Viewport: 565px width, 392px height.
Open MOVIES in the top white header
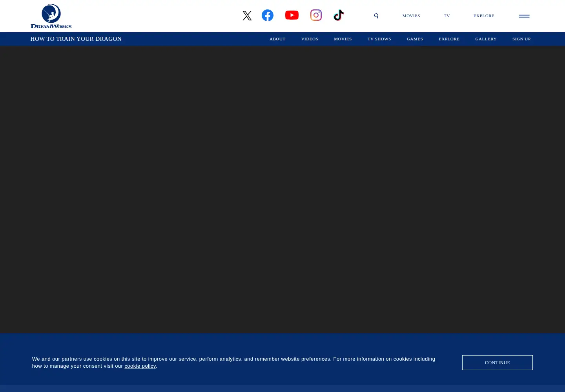pyautogui.click(x=411, y=16)
